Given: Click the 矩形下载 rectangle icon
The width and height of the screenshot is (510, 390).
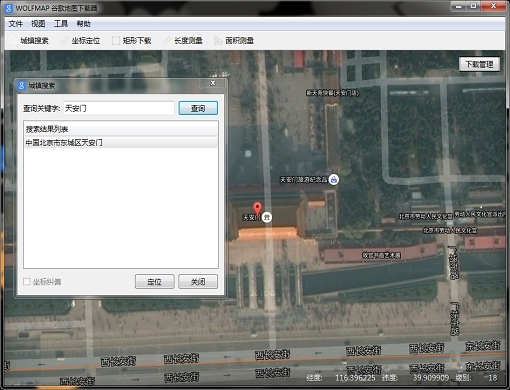Looking at the screenshot, I should click(116, 41).
